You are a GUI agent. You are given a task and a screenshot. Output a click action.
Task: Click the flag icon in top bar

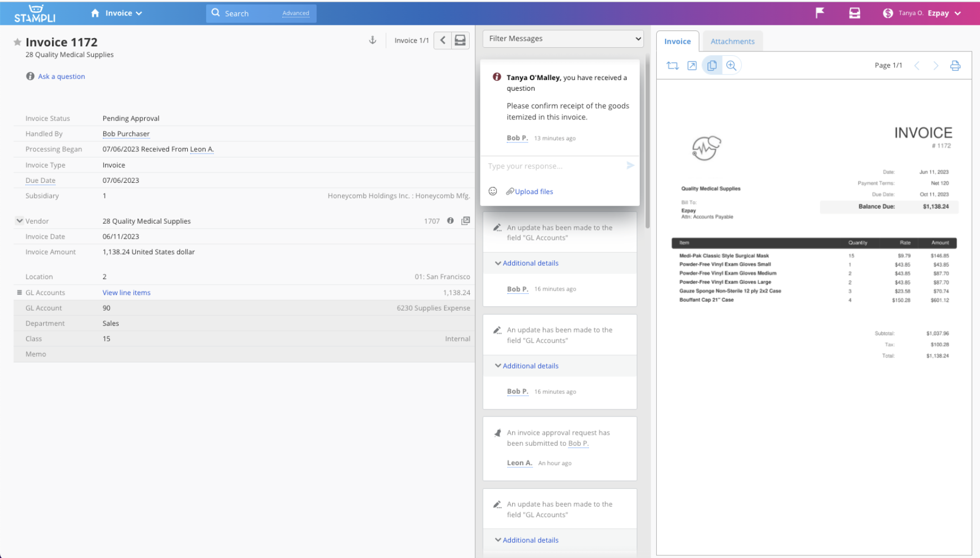820,13
